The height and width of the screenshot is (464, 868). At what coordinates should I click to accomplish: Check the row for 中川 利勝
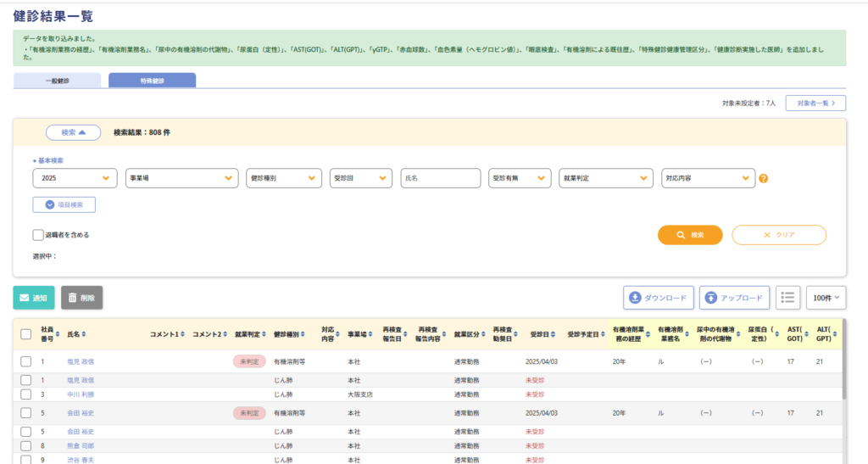pos(26,394)
